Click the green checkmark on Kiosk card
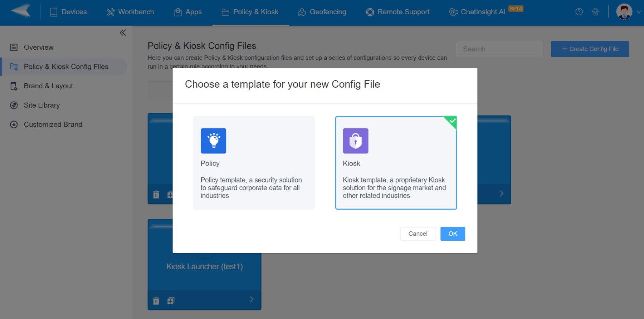Image resolution: width=644 pixels, height=319 pixels. (452, 121)
